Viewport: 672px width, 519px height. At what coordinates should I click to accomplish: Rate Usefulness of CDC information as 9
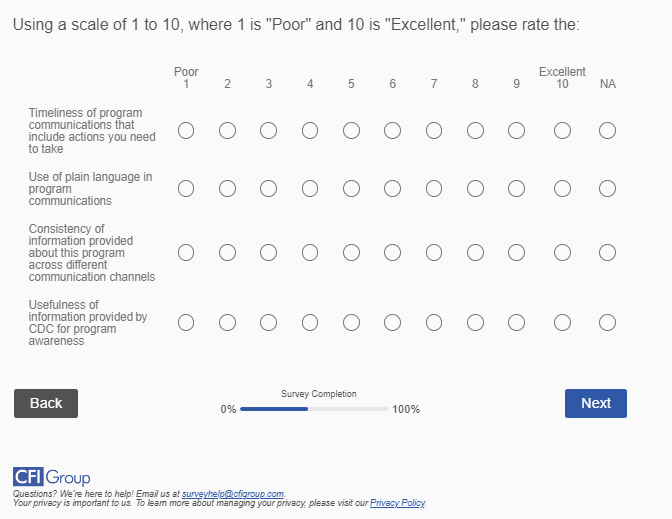tap(516, 322)
